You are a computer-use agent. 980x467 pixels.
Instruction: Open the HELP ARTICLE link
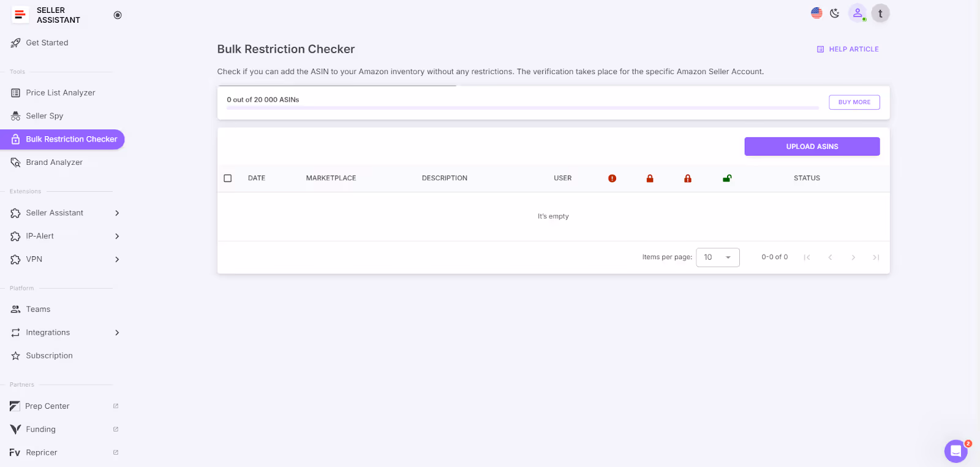(848, 49)
